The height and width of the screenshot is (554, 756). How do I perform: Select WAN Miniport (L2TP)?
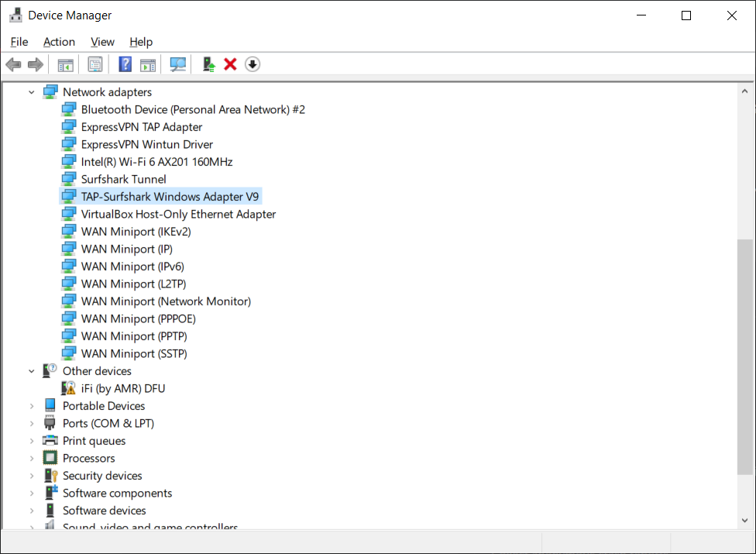pos(133,284)
